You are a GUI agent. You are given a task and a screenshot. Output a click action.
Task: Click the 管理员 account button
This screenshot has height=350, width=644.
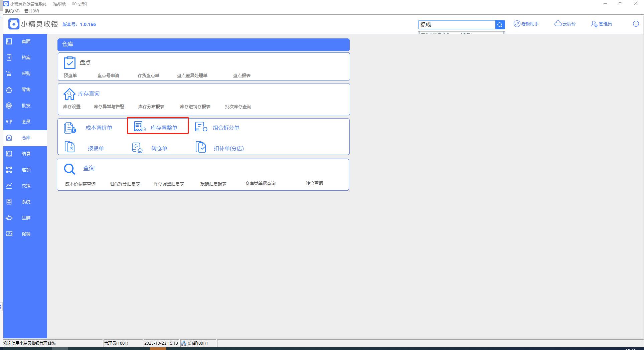coord(601,24)
